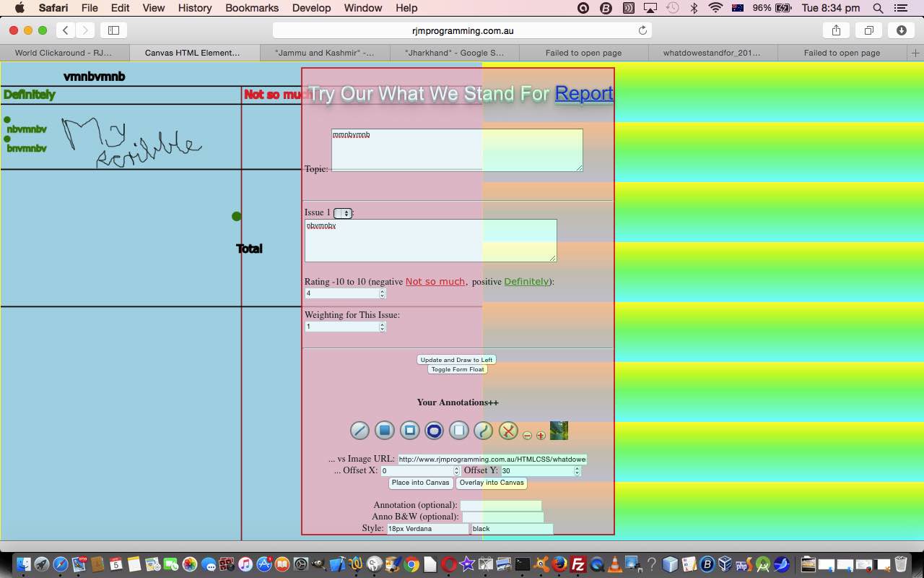This screenshot has width=924, height=578.
Task: Show Safari sidebar
Action: click(113, 30)
